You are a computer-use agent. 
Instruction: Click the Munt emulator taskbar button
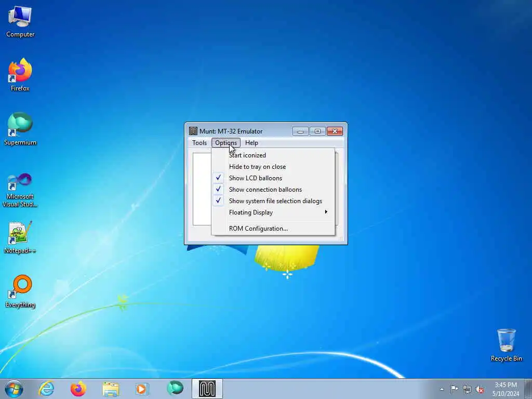[x=207, y=389]
